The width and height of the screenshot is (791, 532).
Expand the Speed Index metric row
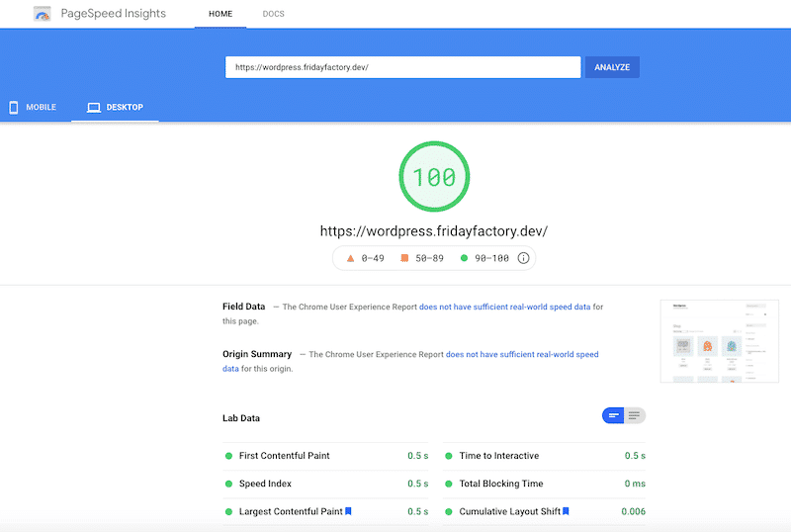click(264, 484)
